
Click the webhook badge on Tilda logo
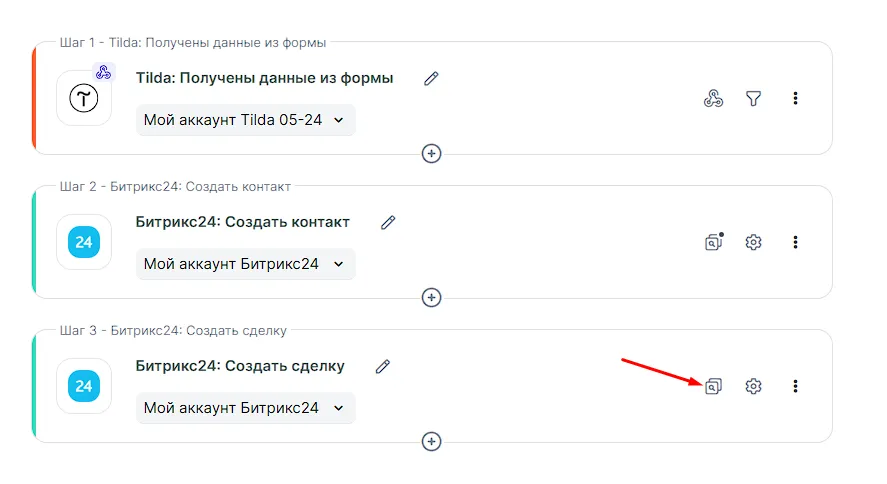[104, 72]
